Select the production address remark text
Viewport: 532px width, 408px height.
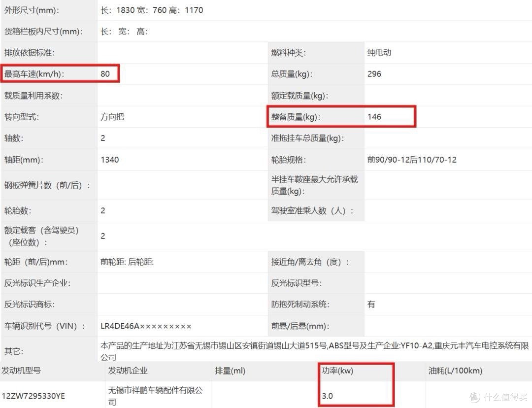coord(314,351)
